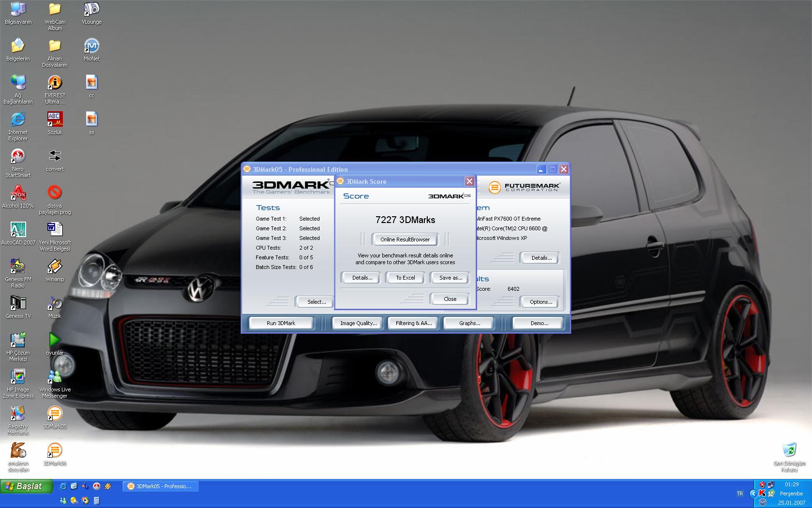Launch EVEREST Ultimate desktop icon

pos(55,83)
